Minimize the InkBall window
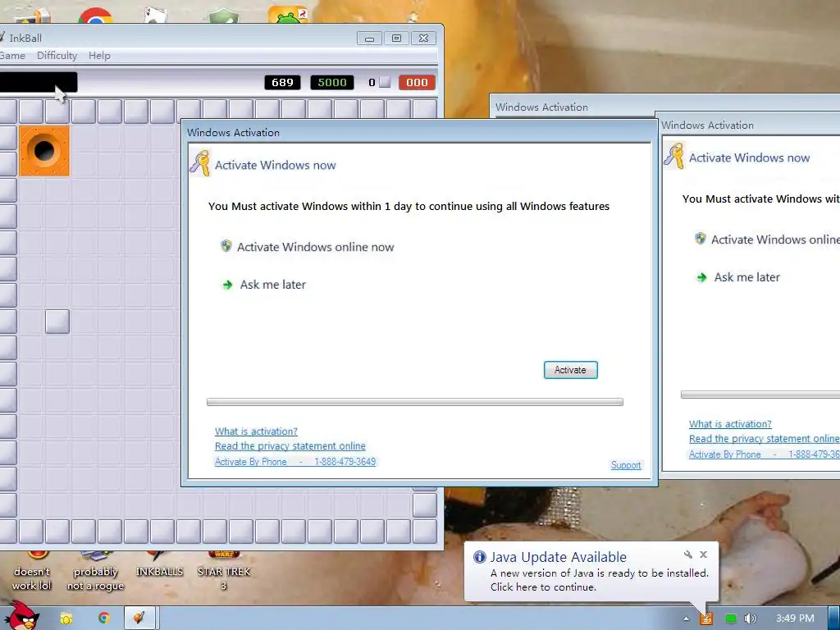Screen dimensions: 840x630 [369, 38]
